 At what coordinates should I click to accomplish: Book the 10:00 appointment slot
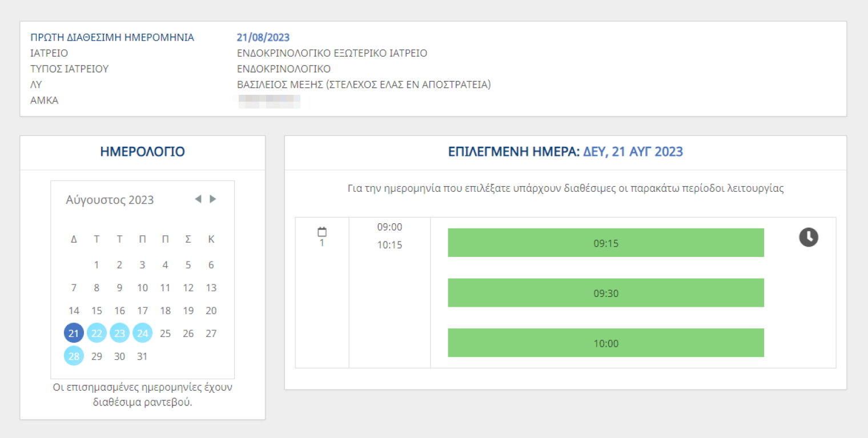(x=606, y=343)
